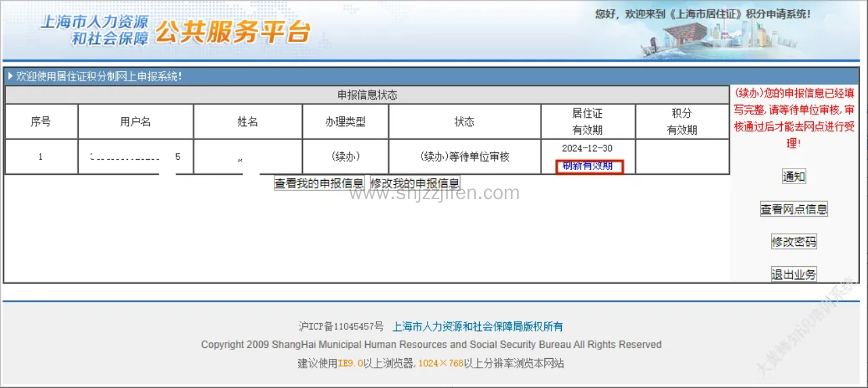Click the 沪ICP备11045457号 footer text

tap(341, 326)
